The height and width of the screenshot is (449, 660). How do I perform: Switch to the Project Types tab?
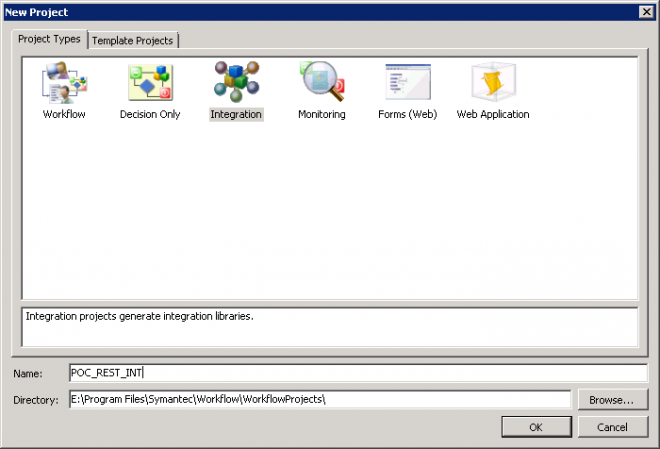49,39
